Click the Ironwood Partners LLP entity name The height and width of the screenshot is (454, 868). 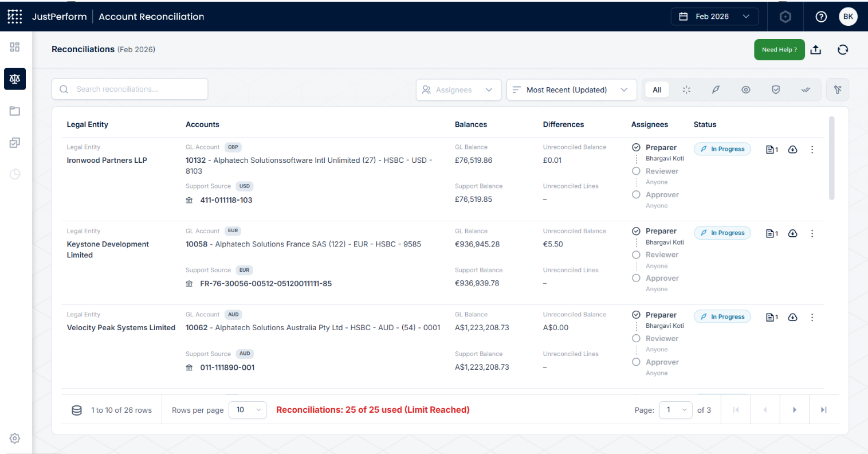pyautogui.click(x=107, y=161)
